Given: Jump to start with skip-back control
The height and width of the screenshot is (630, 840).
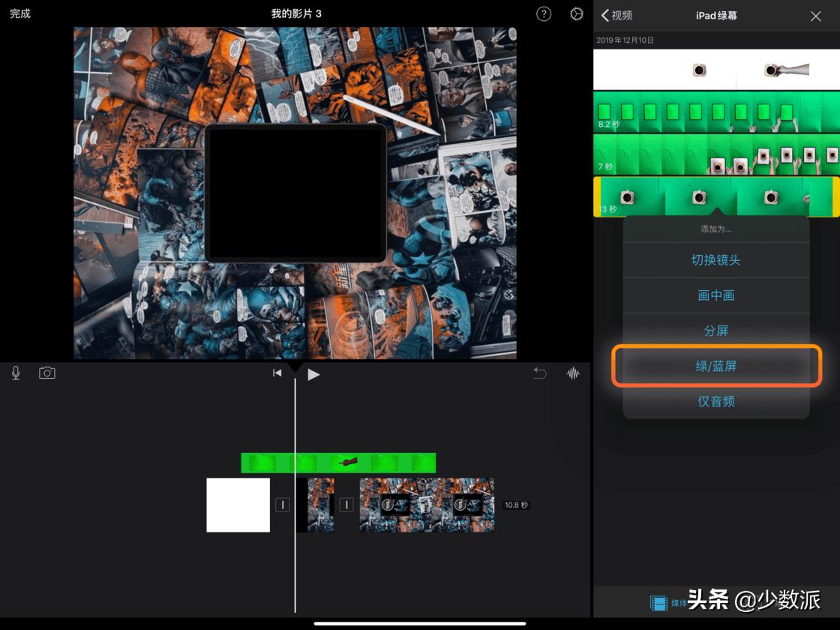Looking at the screenshot, I should [277, 372].
